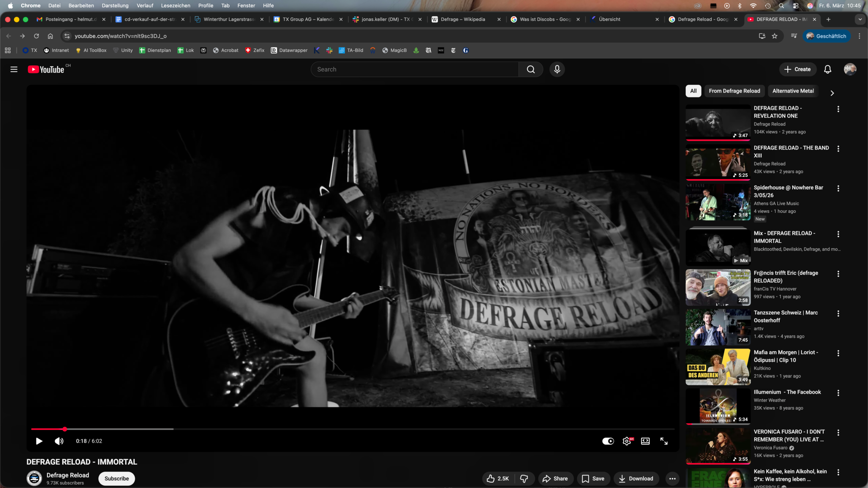Open YouTube notifications bell
Screen dimensions: 868x488
click(827, 69)
